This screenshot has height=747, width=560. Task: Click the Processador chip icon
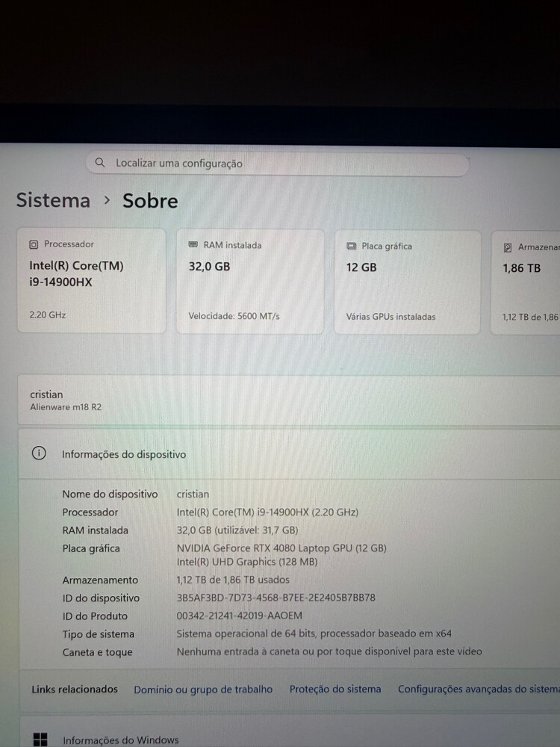tap(34, 244)
